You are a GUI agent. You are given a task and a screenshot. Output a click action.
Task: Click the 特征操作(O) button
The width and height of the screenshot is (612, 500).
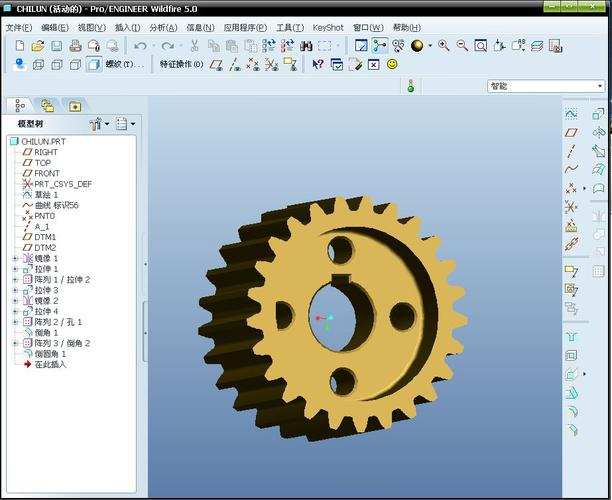(181, 64)
